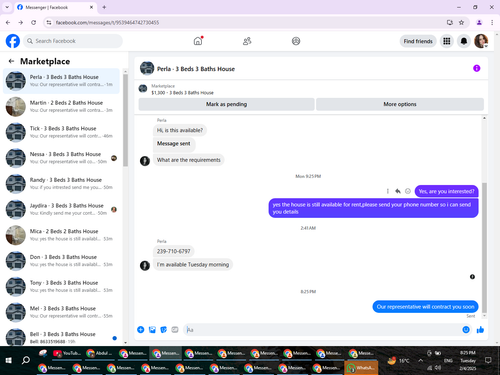The image size is (500, 375).
Task: Open the Nessa - 3 Beds 3 Baths House chat
Action: tap(61, 158)
